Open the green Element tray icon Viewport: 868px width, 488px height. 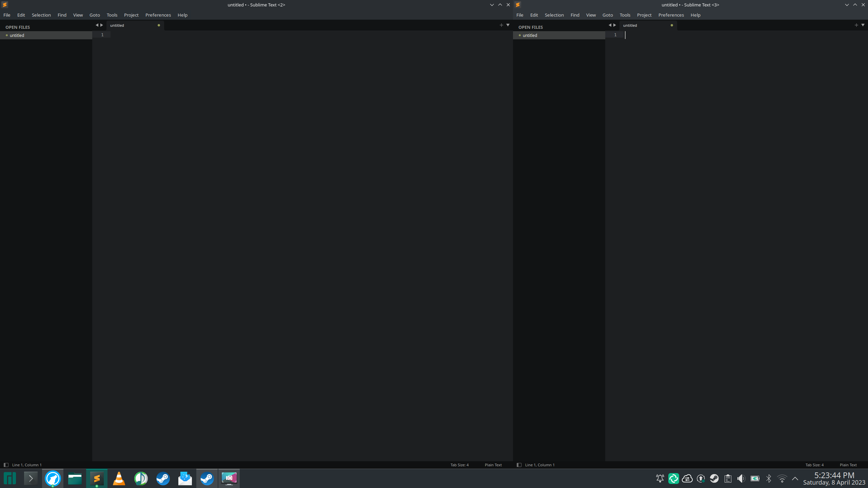(x=674, y=479)
